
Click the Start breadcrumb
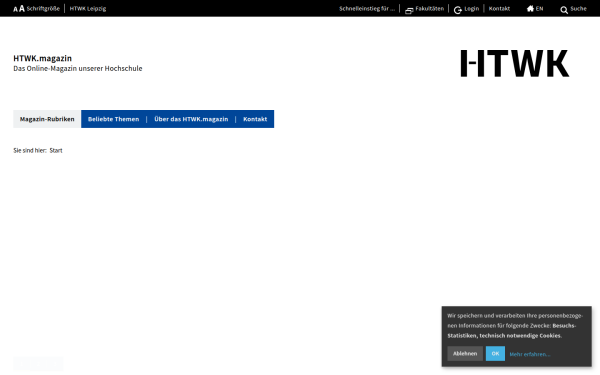tap(56, 150)
